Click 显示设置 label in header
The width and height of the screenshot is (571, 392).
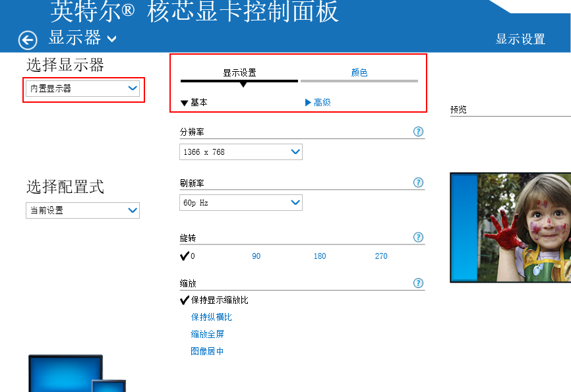pyautogui.click(x=520, y=39)
